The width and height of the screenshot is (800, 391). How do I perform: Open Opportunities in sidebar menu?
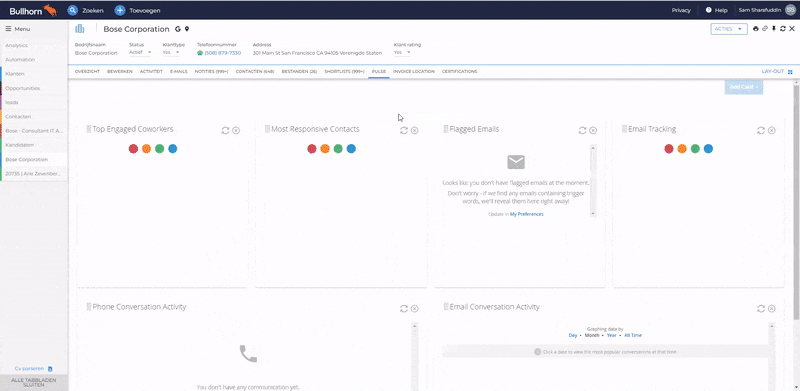click(34, 88)
